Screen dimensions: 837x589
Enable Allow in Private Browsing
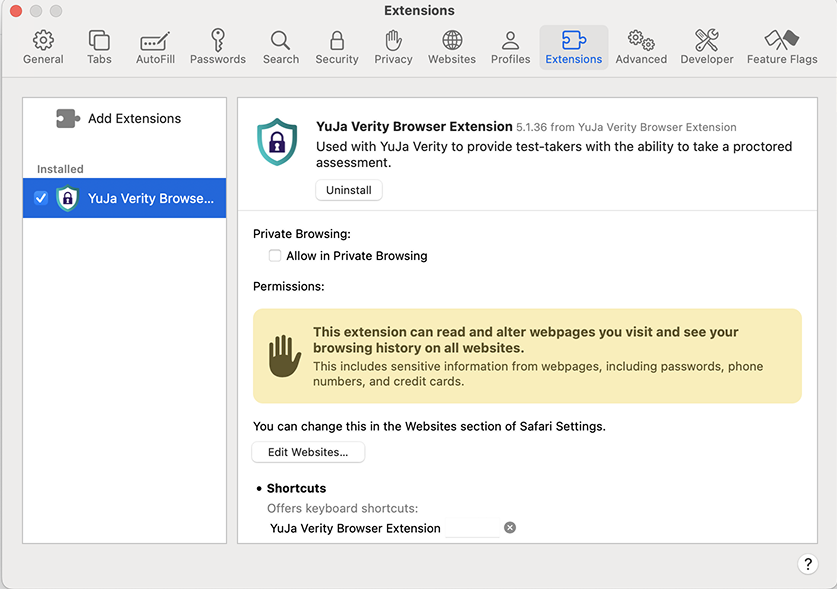[275, 256]
